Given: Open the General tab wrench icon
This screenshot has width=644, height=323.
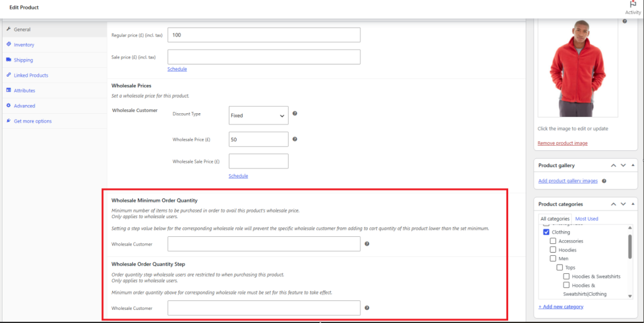Looking at the screenshot, I should point(9,29).
